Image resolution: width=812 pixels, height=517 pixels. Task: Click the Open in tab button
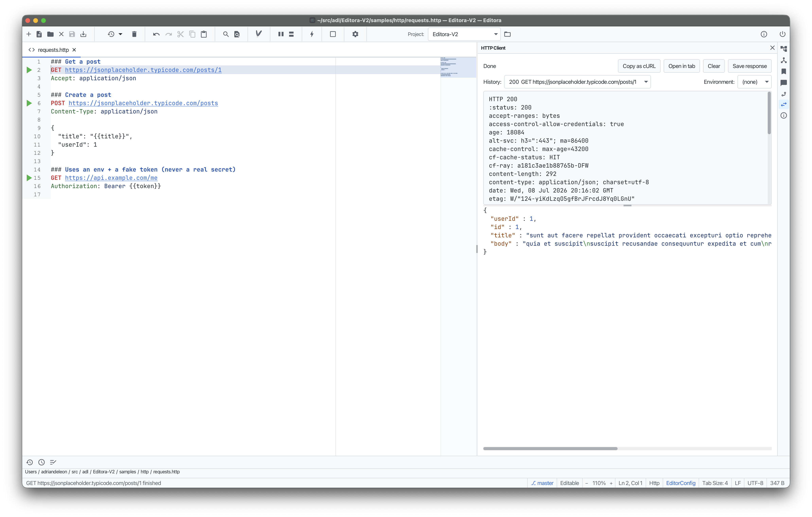pyautogui.click(x=681, y=66)
